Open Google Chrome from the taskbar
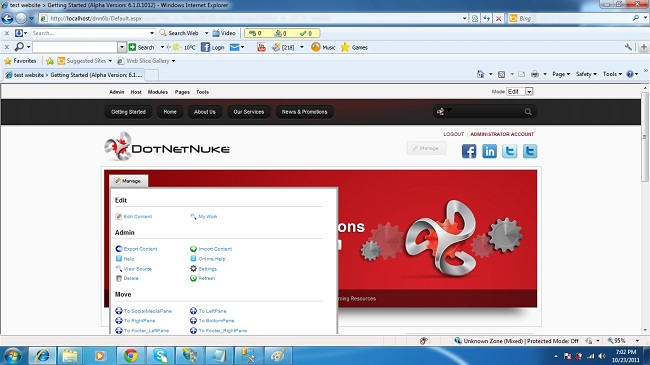Image resolution: width=650 pixels, height=365 pixels. point(131,356)
